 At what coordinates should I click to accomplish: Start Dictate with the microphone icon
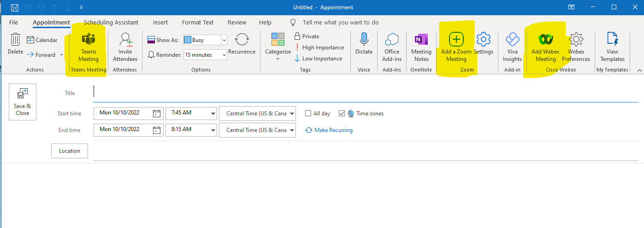point(364,44)
